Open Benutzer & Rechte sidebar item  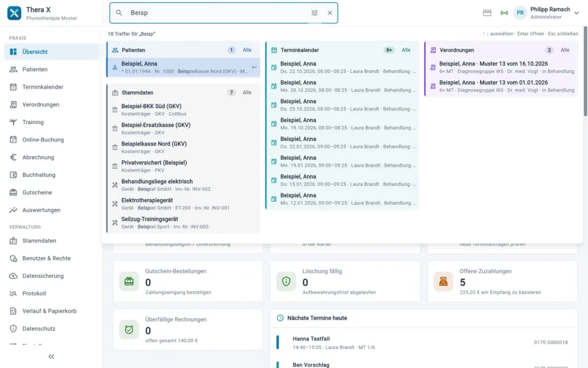coord(51,258)
